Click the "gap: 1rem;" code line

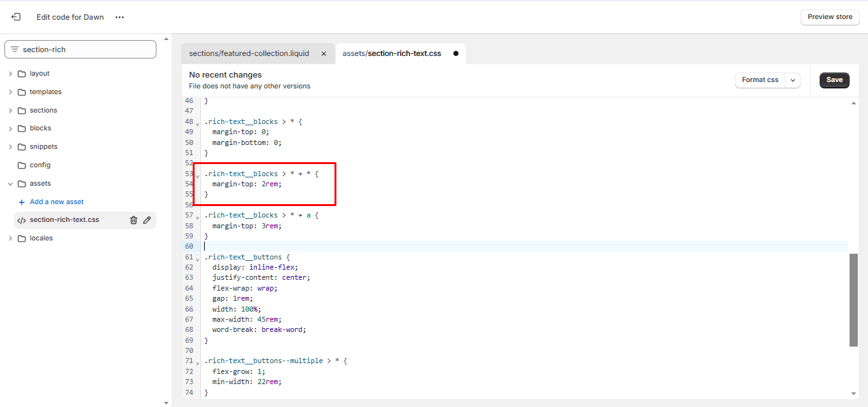[x=233, y=298]
